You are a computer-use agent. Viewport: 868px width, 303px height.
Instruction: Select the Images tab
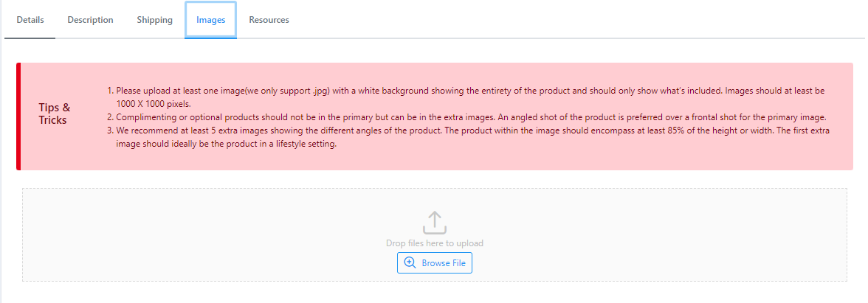pyautogui.click(x=211, y=20)
